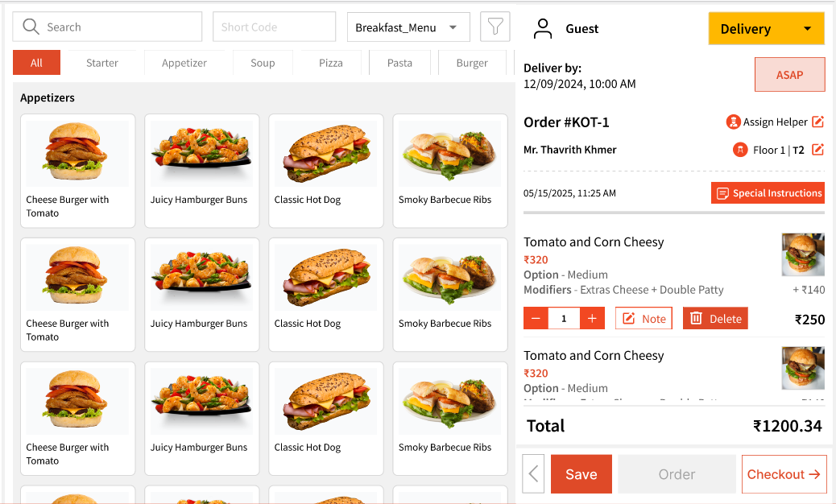The height and width of the screenshot is (504, 836).
Task: Click the search magnifier icon
Action: tap(31, 27)
